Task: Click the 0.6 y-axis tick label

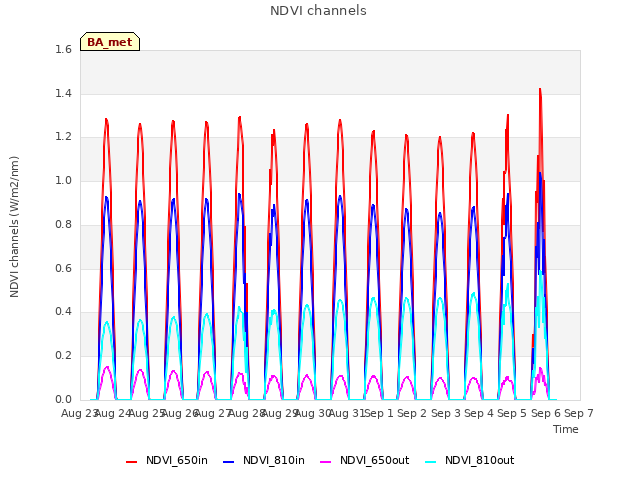Action: click(63, 268)
